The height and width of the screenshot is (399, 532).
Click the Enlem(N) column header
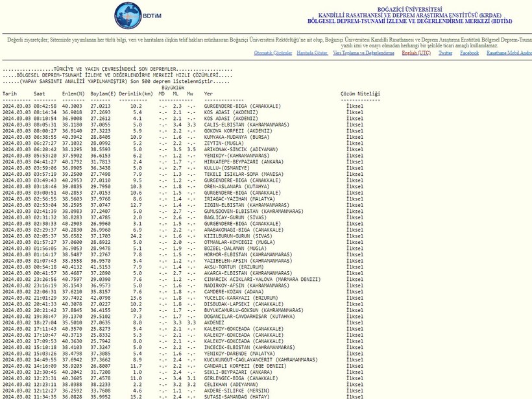coord(73,94)
